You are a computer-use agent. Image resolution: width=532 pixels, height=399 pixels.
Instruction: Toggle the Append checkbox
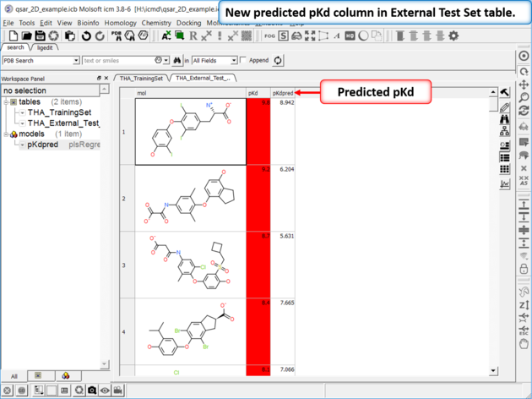coord(244,61)
